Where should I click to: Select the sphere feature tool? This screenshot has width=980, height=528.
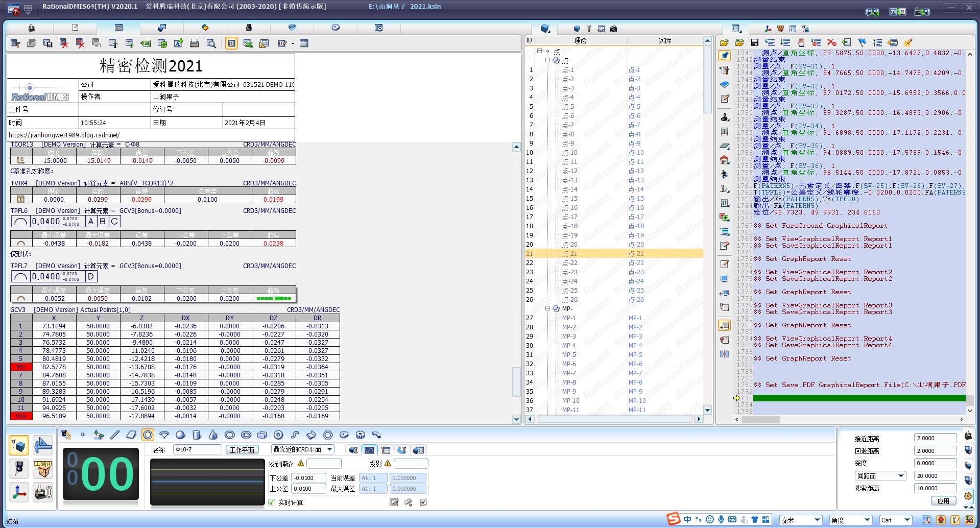(x=180, y=435)
